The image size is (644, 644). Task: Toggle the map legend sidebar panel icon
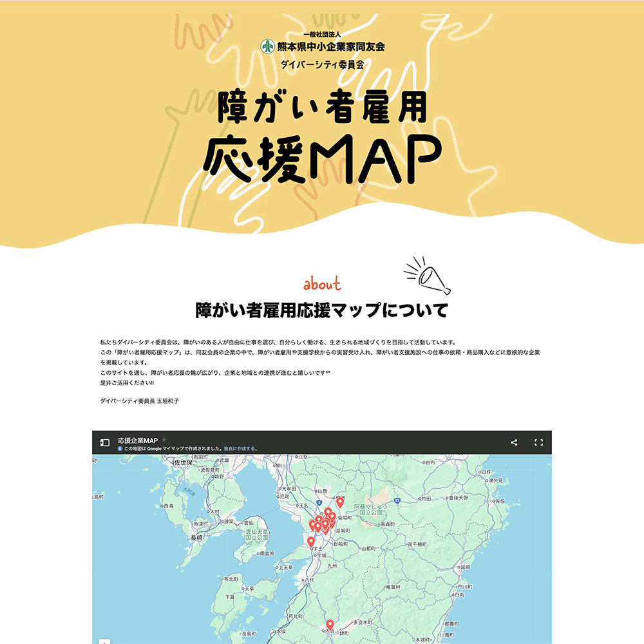[x=104, y=442]
